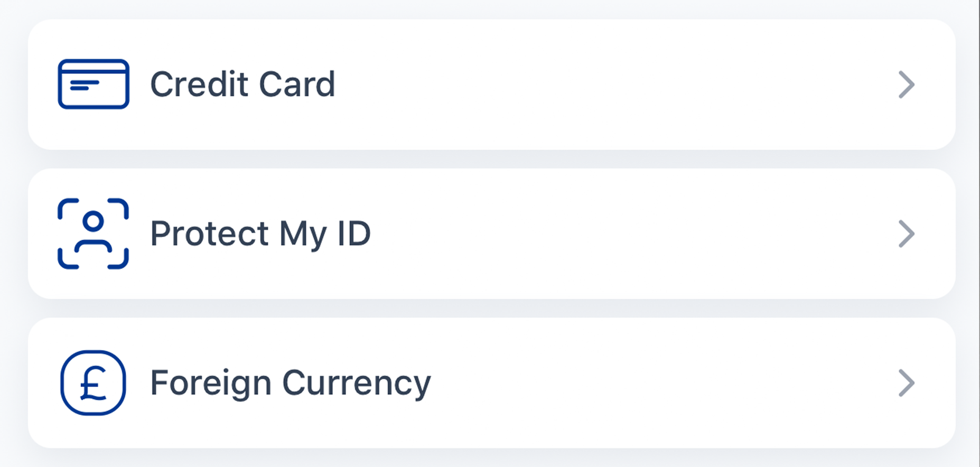Click the pound sterling currency icon
This screenshot has width=980, height=467.
(x=94, y=383)
